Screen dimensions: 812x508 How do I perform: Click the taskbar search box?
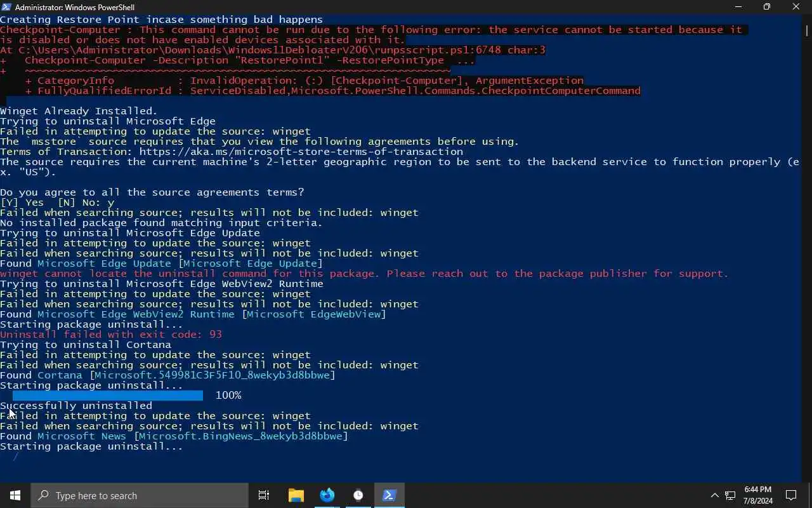(140, 495)
